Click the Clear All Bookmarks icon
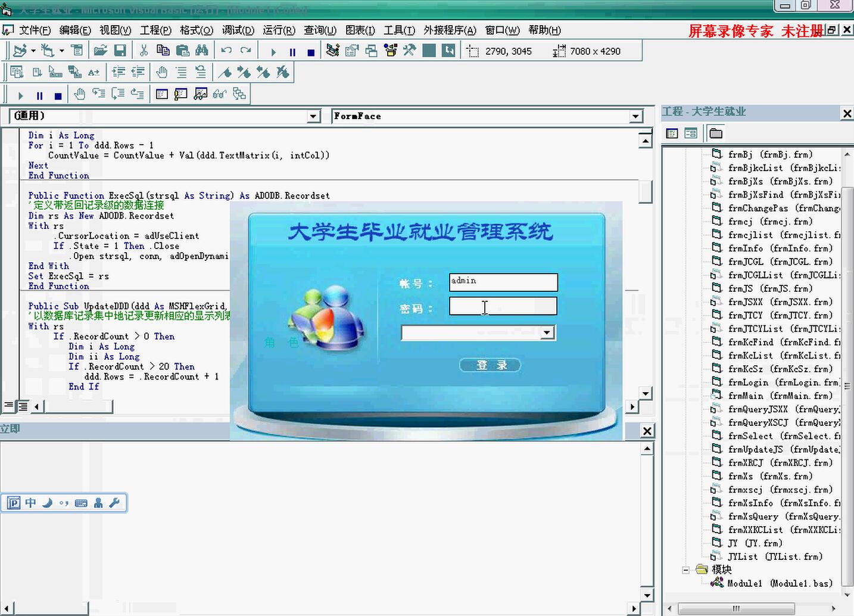 283,72
